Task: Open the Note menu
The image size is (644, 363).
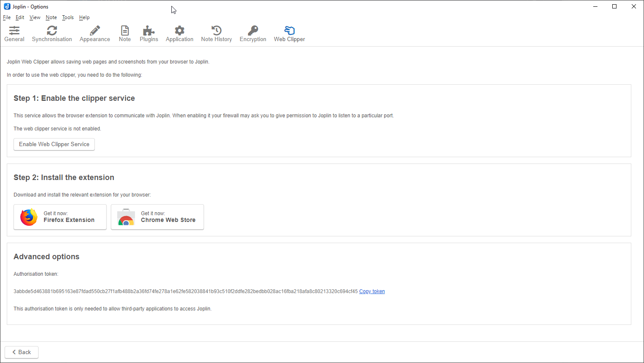Action: click(x=51, y=17)
